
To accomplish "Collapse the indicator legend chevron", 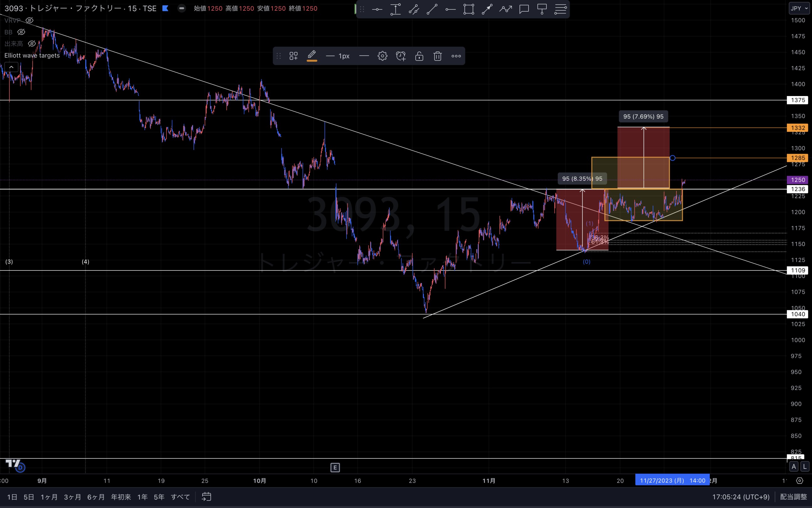I will click(11, 67).
